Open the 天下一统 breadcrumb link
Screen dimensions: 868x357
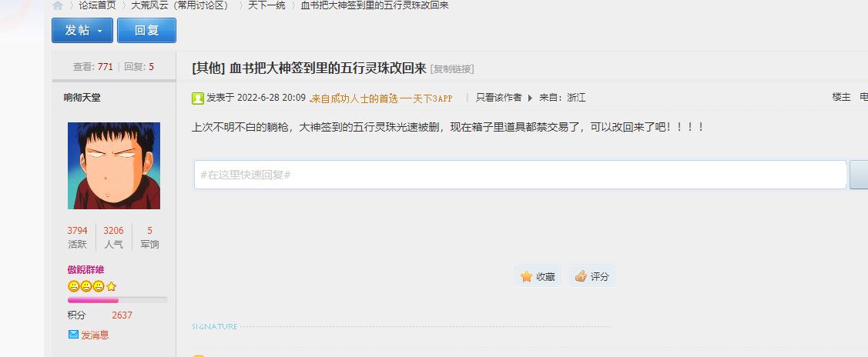(x=266, y=5)
